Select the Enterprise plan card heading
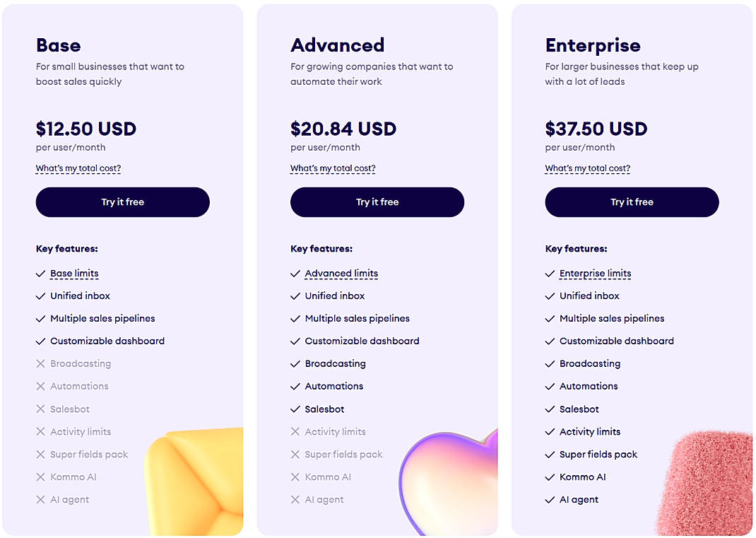The height and width of the screenshot is (538, 756). [593, 45]
